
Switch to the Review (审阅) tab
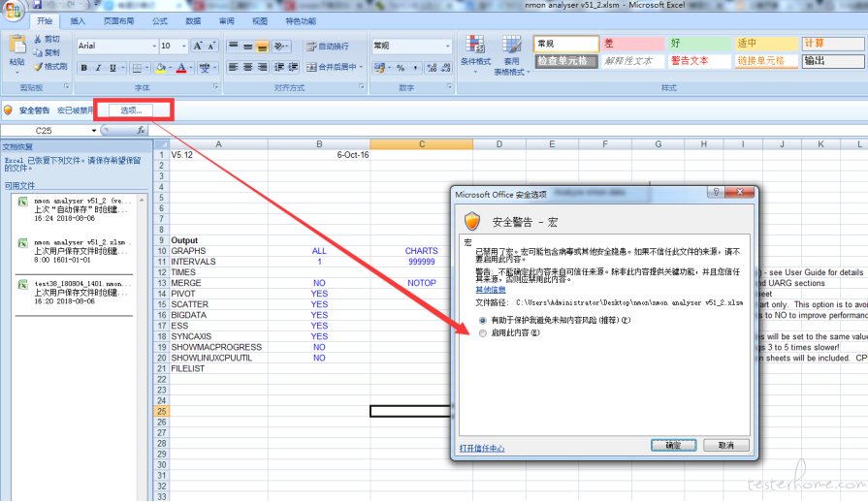click(x=226, y=21)
